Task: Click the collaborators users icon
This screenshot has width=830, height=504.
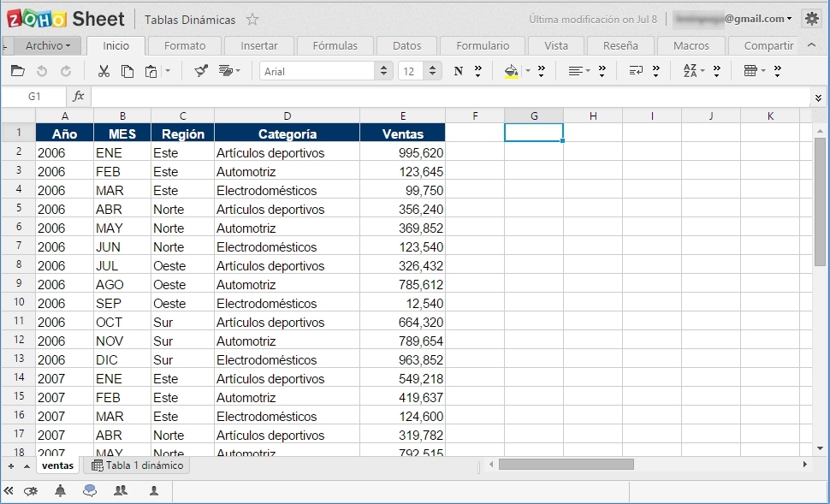Action: [121, 491]
